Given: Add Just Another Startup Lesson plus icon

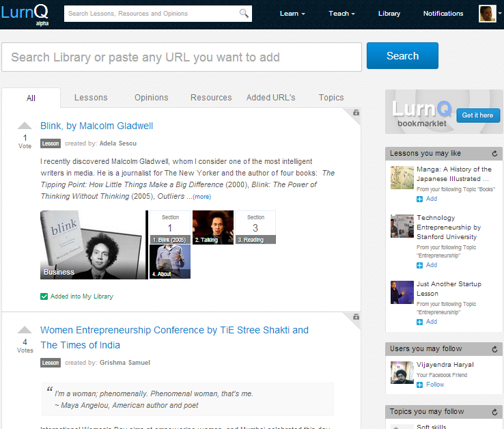Looking at the screenshot, I should tap(419, 322).
